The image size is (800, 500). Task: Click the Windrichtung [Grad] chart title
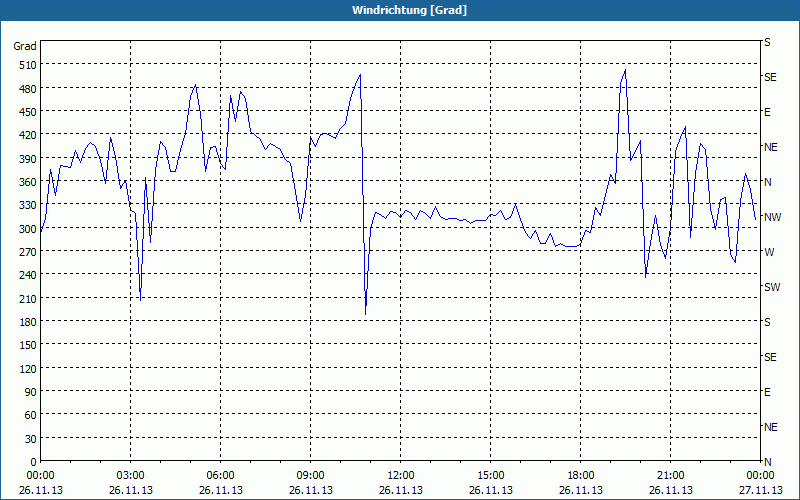[409, 10]
